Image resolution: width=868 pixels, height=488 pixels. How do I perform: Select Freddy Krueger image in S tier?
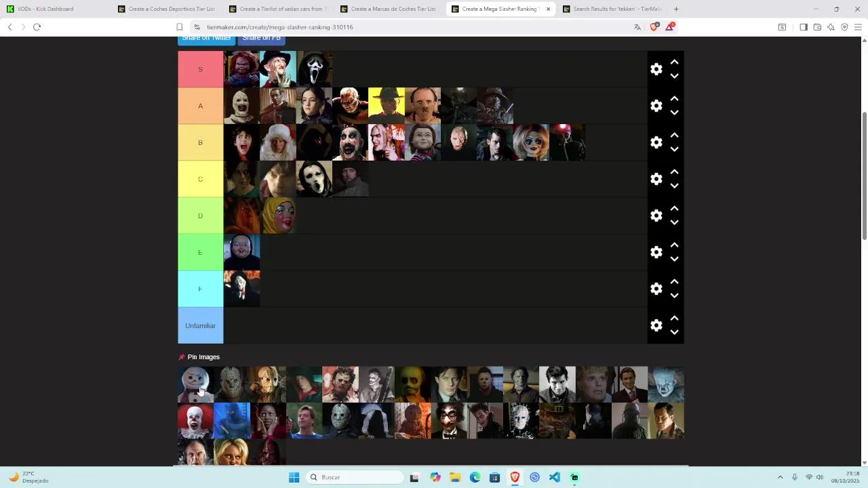coord(278,69)
